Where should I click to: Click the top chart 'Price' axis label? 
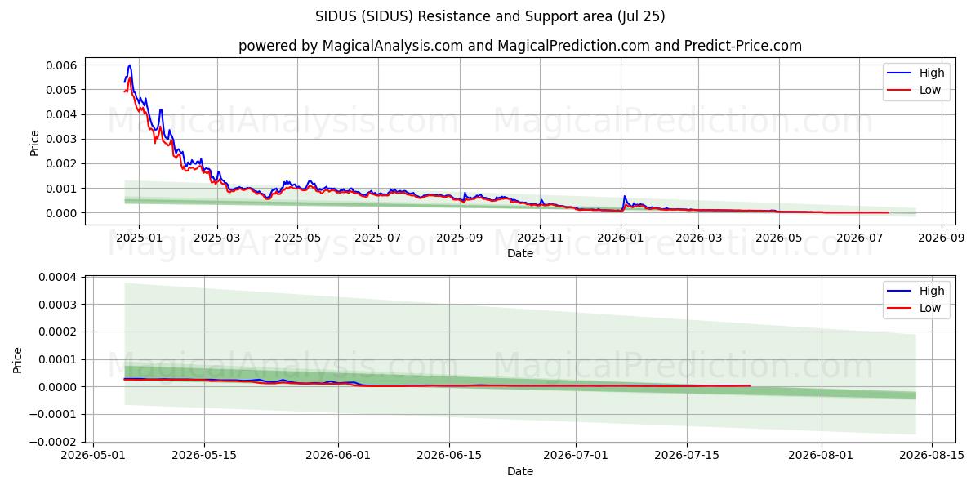click(x=34, y=142)
